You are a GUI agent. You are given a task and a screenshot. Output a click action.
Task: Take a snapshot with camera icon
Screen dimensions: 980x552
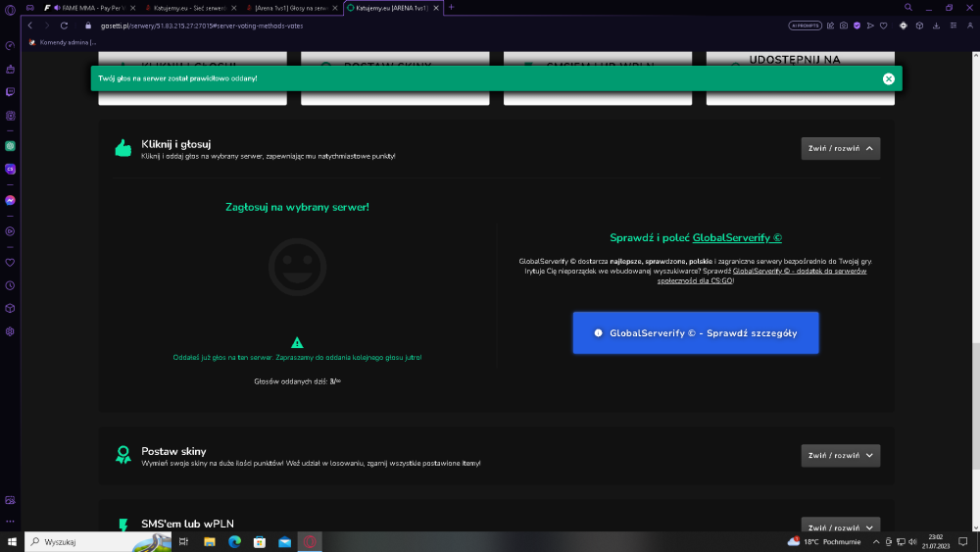pos(844,25)
